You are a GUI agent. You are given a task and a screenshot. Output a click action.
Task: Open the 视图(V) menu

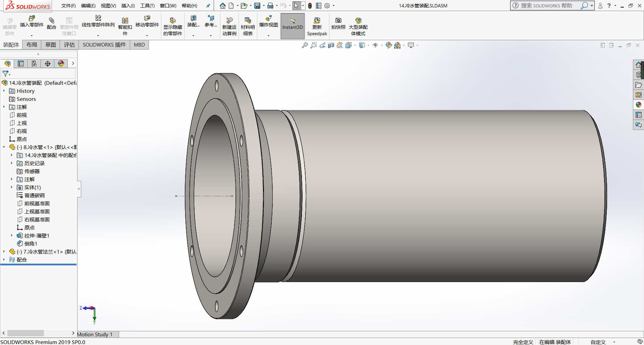click(108, 6)
